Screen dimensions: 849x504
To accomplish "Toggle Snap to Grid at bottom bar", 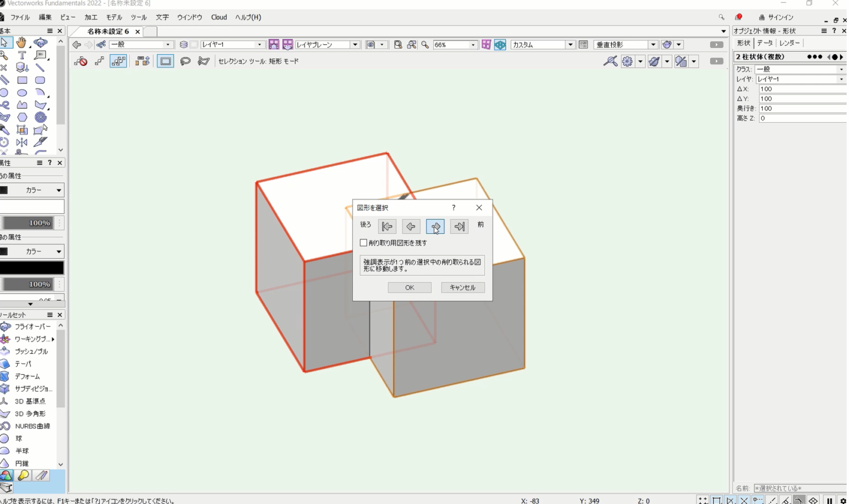I will [703, 500].
